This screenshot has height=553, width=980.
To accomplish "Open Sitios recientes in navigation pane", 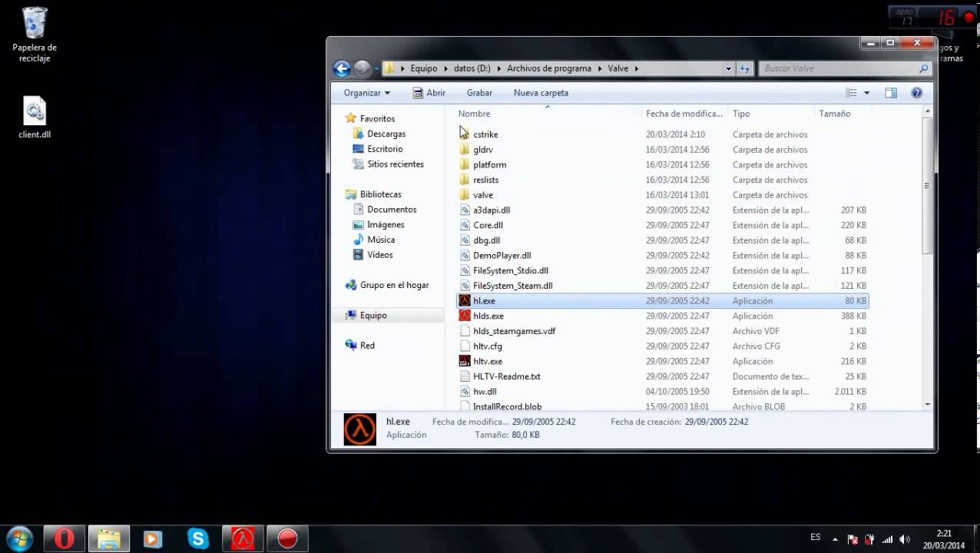I will tap(396, 164).
